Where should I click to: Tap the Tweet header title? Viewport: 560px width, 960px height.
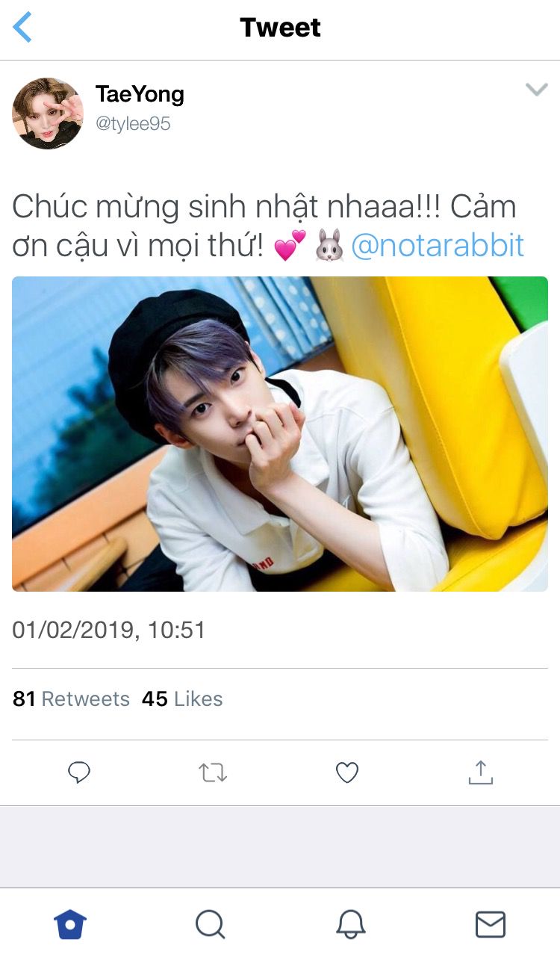(x=280, y=28)
